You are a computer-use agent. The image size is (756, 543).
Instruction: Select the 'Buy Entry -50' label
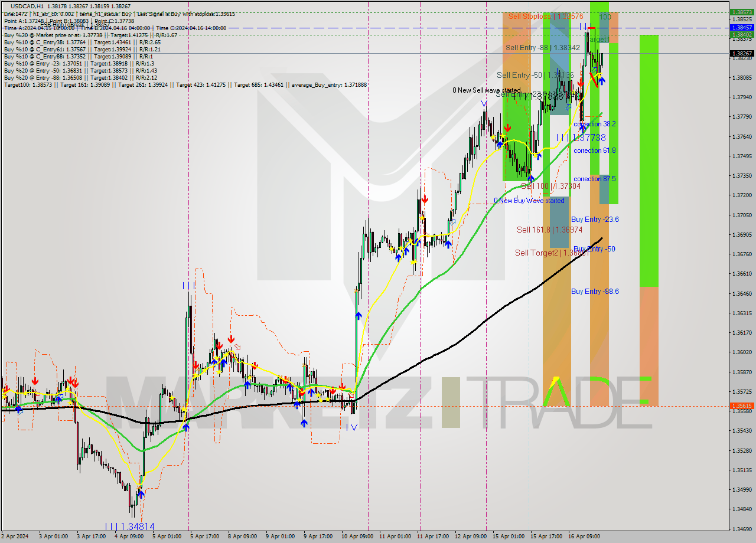pyautogui.click(x=594, y=249)
